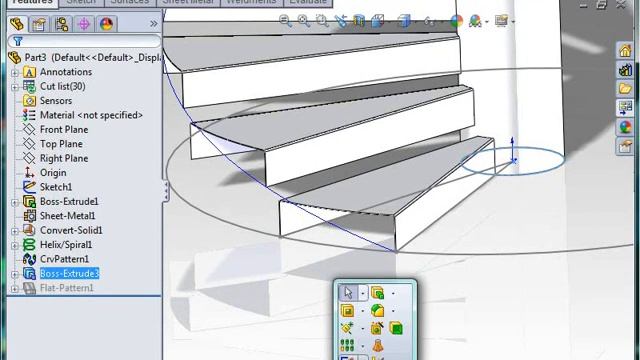This screenshot has width=640, height=360.
Task: Expand hidden manager tabs with double chevron
Action: (x=153, y=24)
